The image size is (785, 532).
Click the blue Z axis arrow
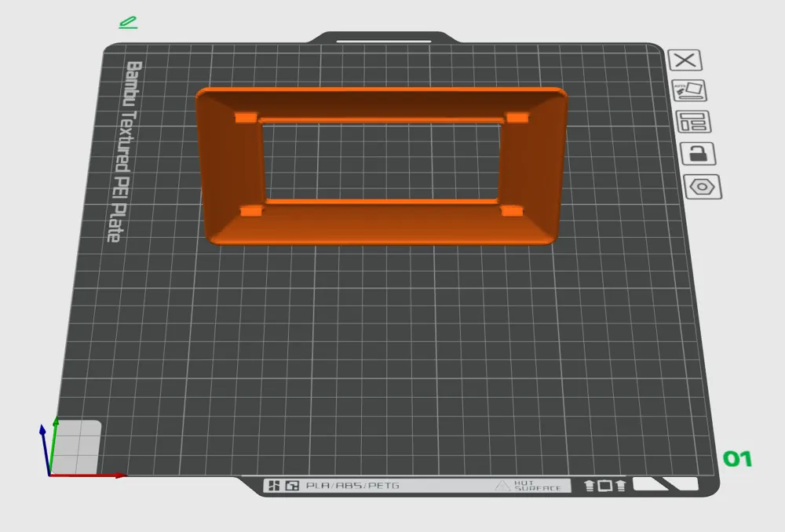(45, 450)
